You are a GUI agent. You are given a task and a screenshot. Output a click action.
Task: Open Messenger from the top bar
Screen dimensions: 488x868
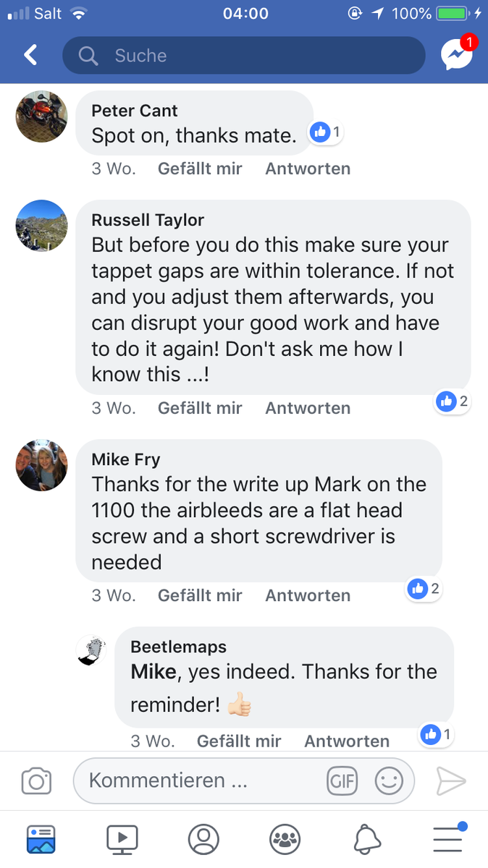click(x=458, y=54)
